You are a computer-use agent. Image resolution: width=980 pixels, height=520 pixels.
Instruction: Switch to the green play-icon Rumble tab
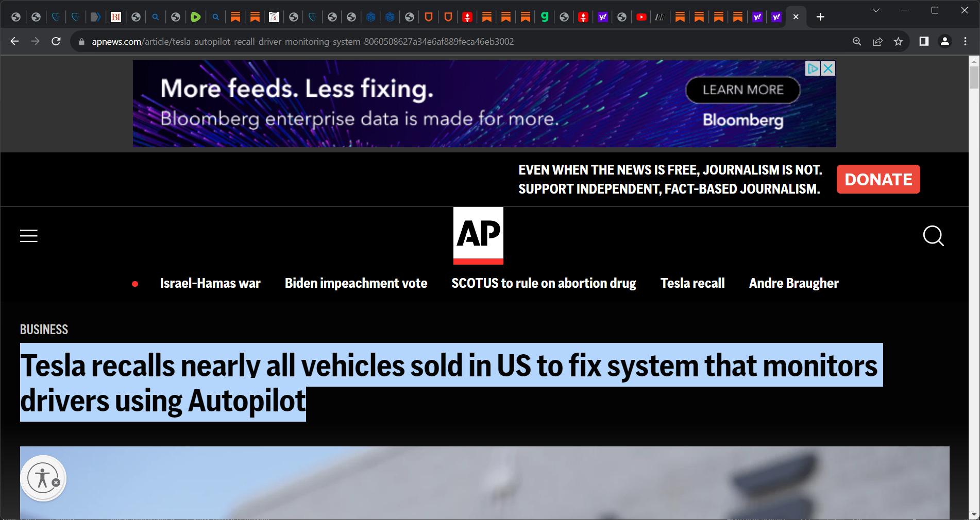pos(195,17)
